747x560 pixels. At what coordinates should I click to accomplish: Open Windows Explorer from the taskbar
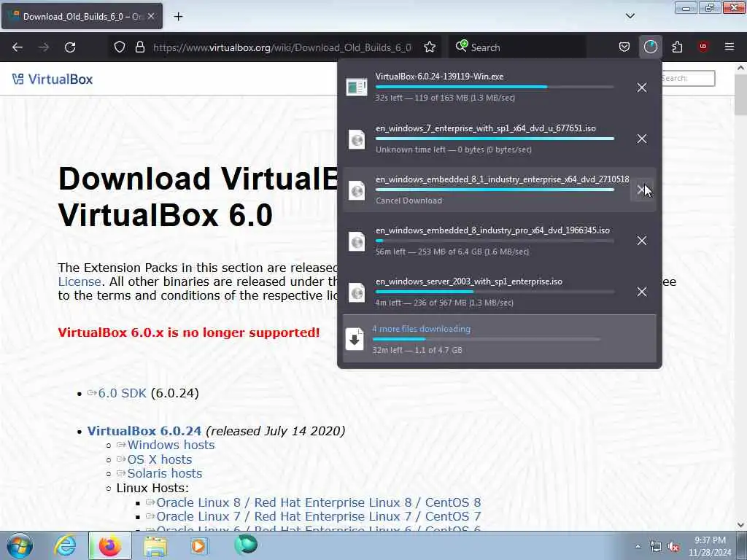point(155,545)
